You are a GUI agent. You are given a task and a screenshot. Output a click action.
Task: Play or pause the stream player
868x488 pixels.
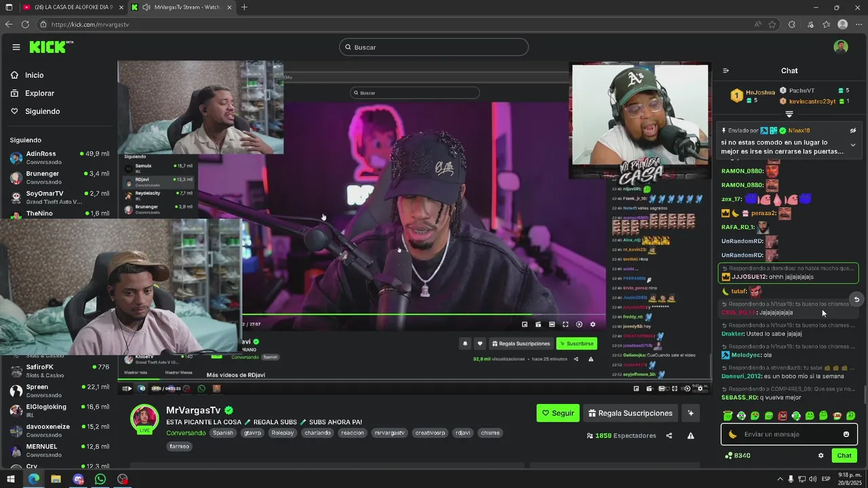coord(129,388)
